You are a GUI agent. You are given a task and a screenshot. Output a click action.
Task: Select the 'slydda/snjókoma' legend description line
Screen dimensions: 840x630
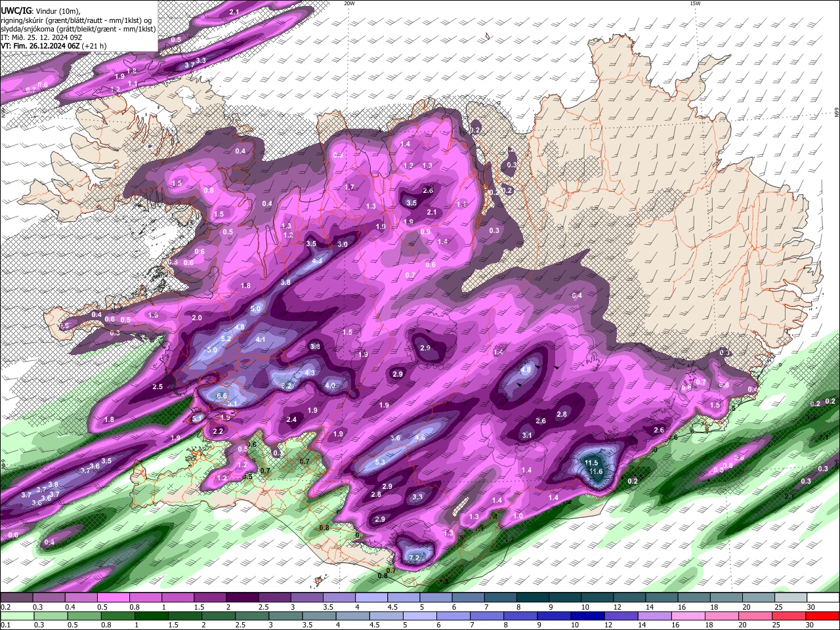(x=78, y=28)
